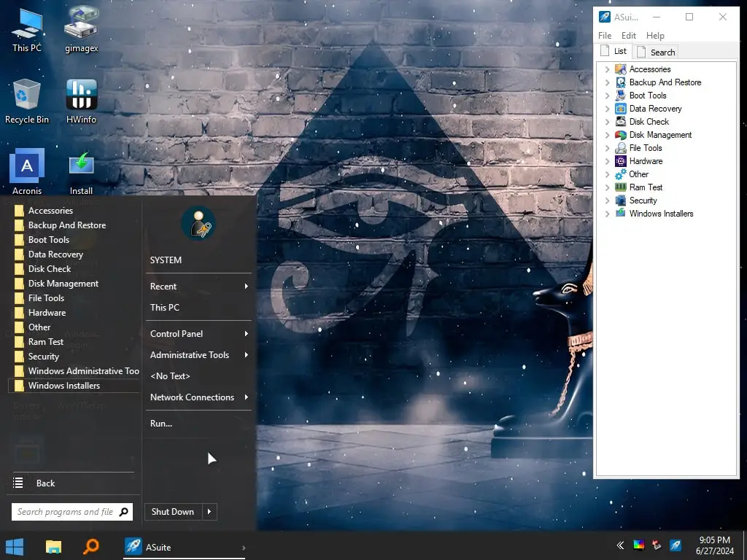This screenshot has width=747, height=560.
Task: Click the Search programs and files field
Action: 65,512
